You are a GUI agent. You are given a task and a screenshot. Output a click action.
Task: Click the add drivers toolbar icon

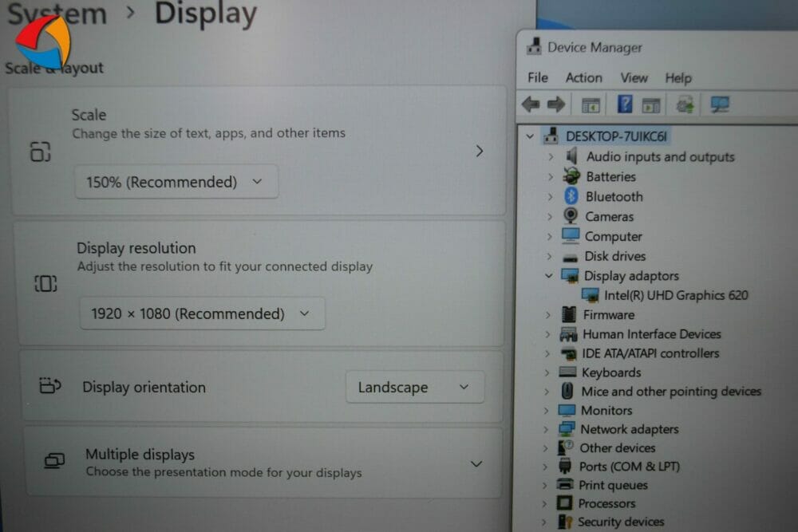(x=685, y=104)
